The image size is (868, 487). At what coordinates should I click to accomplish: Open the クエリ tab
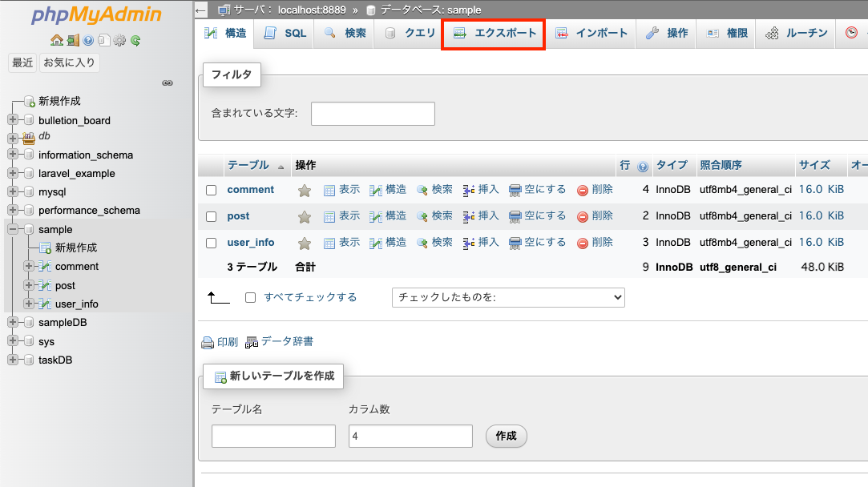410,33
